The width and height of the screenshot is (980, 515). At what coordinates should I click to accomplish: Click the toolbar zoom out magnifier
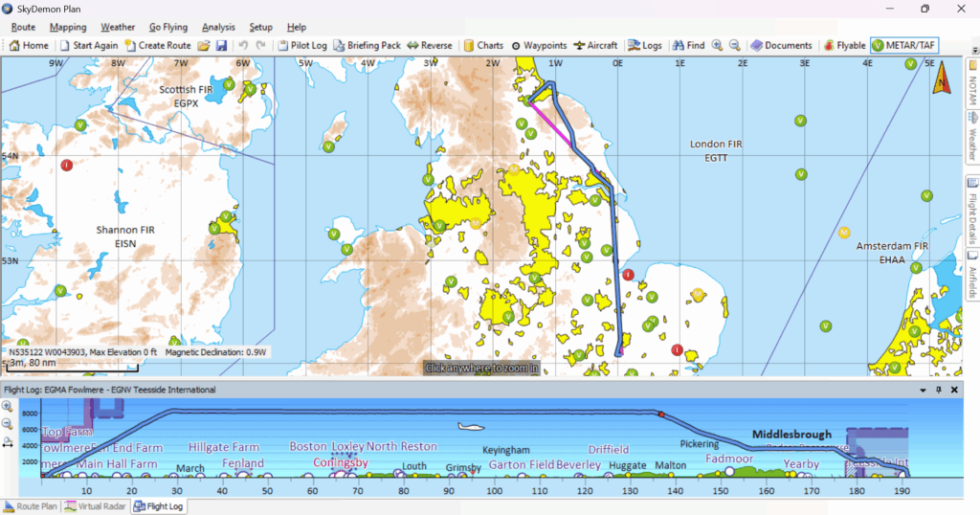point(734,45)
